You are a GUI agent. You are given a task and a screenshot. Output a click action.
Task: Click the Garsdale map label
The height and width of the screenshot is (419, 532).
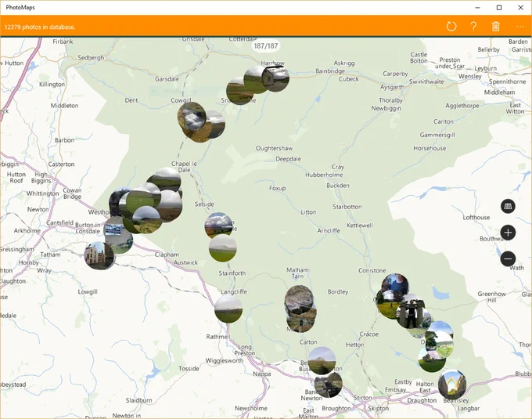(167, 79)
